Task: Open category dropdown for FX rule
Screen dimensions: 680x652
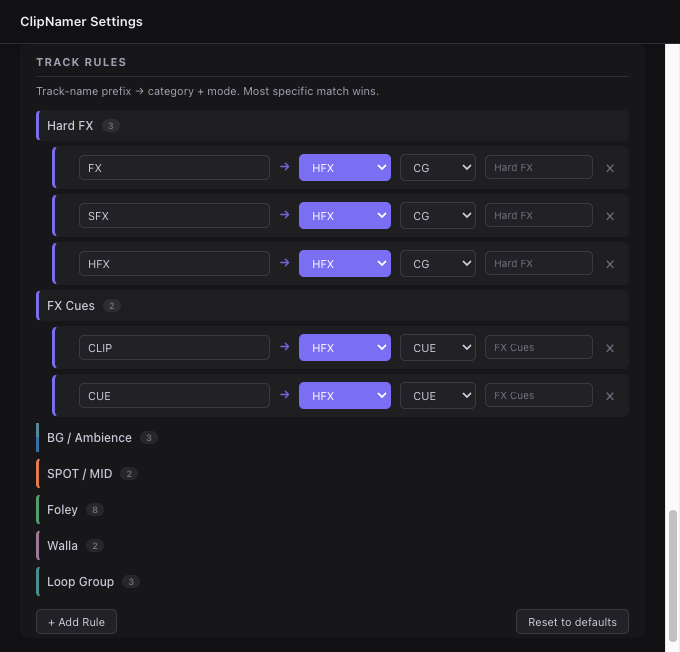Action: (345, 167)
